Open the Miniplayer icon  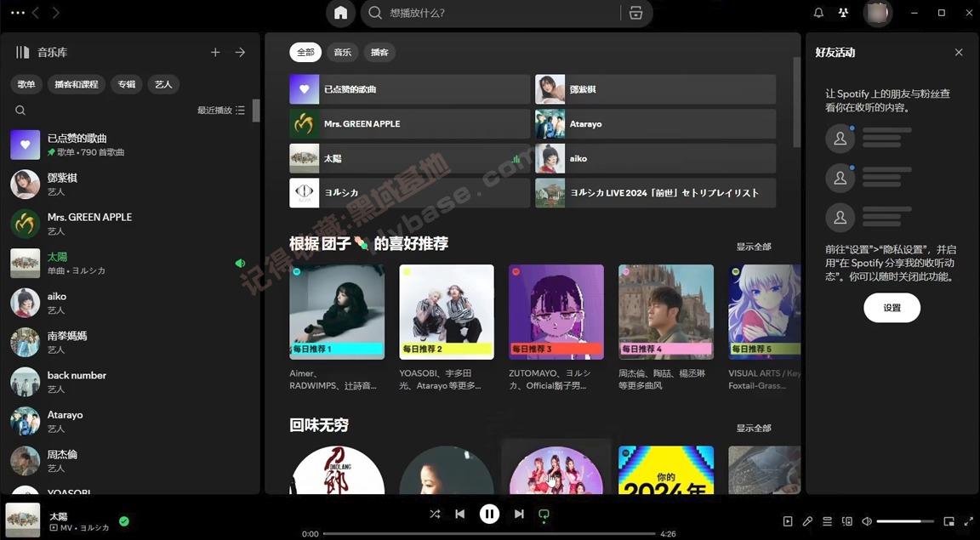tap(948, 520)
